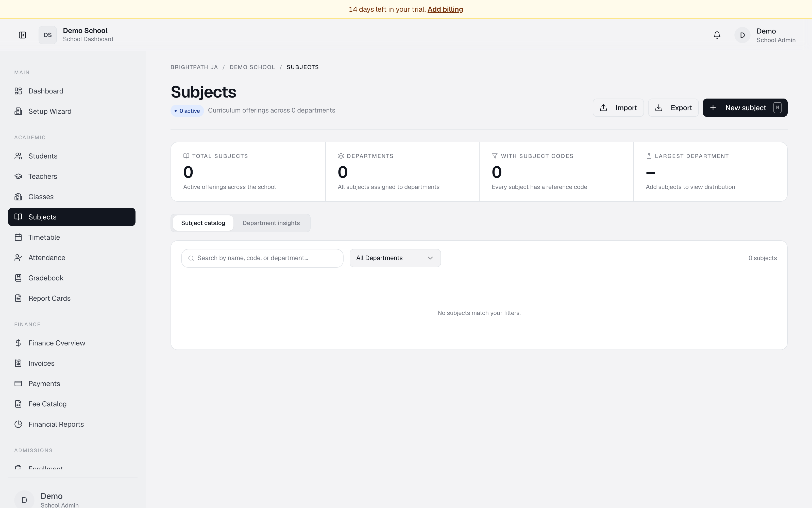
Task: Export the subject list
Action: [673, 108]
